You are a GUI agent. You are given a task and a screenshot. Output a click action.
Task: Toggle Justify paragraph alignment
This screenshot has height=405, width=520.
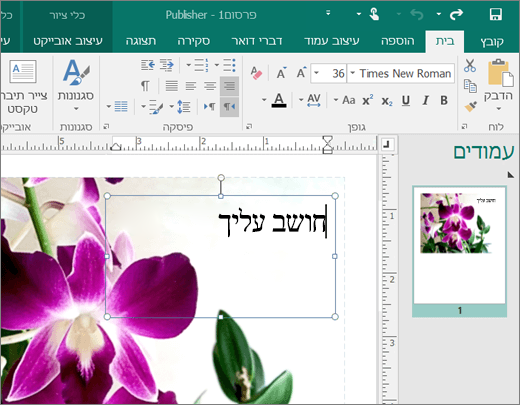pos(171,86)
